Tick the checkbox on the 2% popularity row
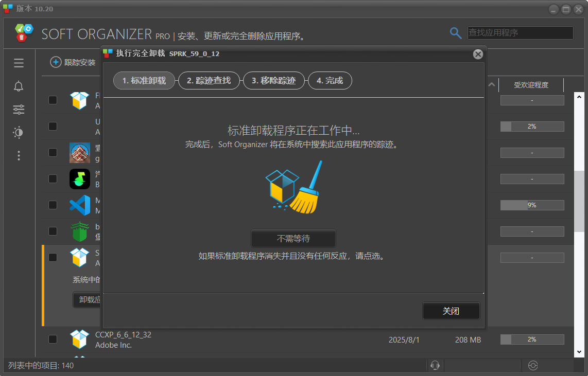Image resolution: width=588 pixels, height=376 pixels. [x=53, y=126]
